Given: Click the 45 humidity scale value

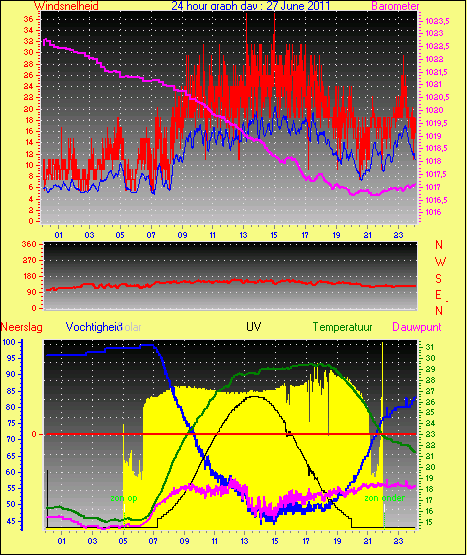Looking at the screenshot, I should point(11,521).
